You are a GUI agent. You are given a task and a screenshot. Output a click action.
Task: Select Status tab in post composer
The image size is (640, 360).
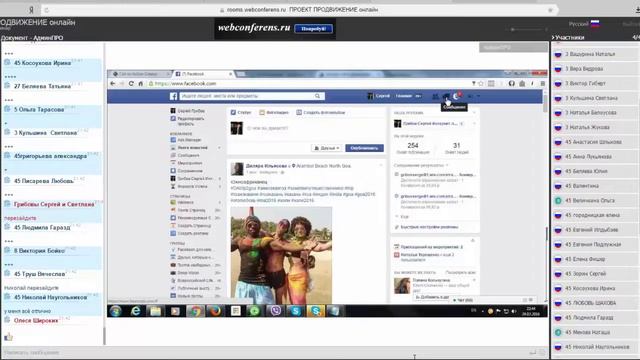tap(241, 112)
